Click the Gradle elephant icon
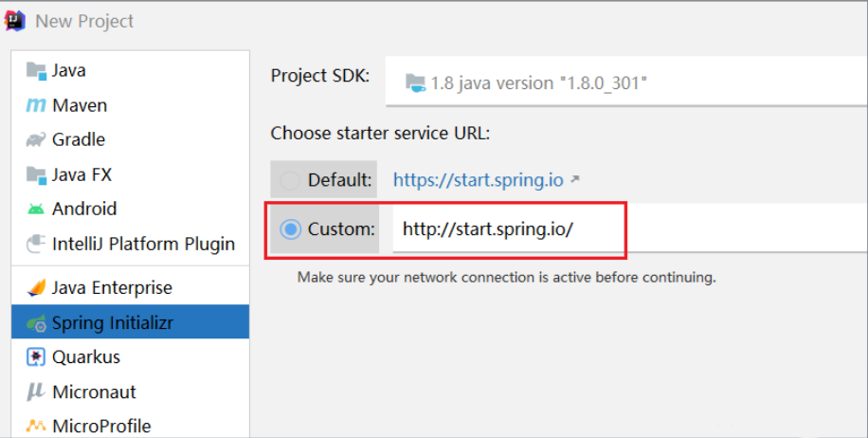Screen dimensions: 868x438 coord(36,139)
